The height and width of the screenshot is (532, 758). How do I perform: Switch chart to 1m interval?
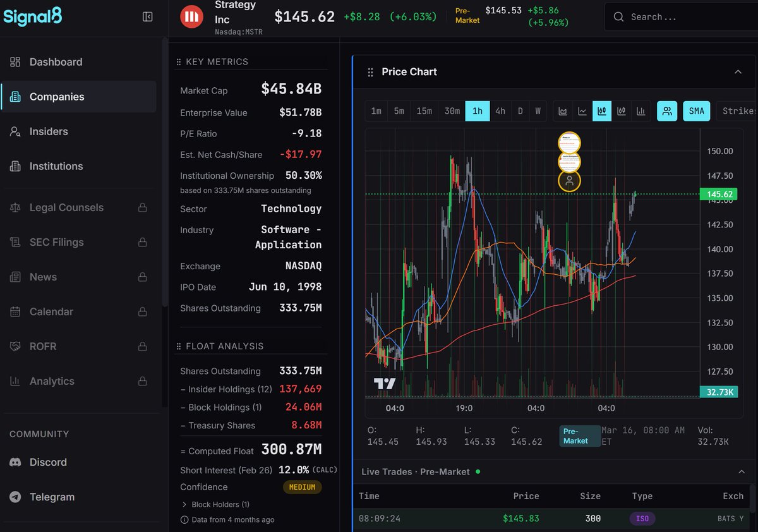coord(376,111)
